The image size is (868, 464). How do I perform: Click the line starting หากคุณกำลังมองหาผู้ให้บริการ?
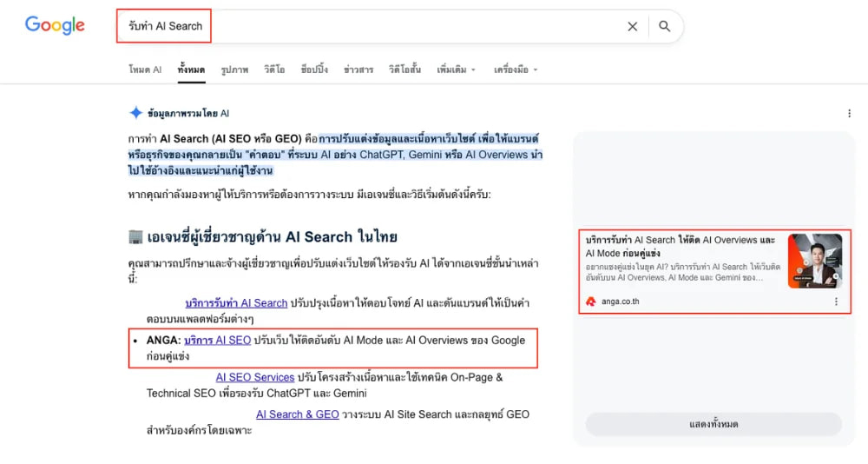pyautogui.click(x=310, y=195)
